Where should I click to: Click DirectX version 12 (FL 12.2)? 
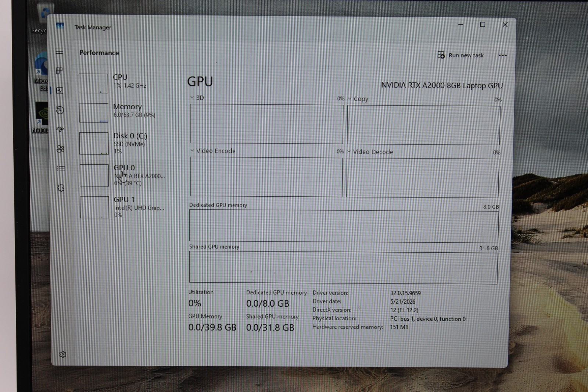point(404,310)
